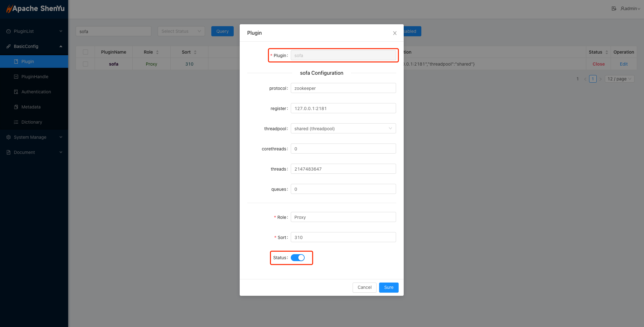This screenshot has width=644, height=327.
Task: Click the PluginHandle icon in sidebar
Action: tap(16, 77)
